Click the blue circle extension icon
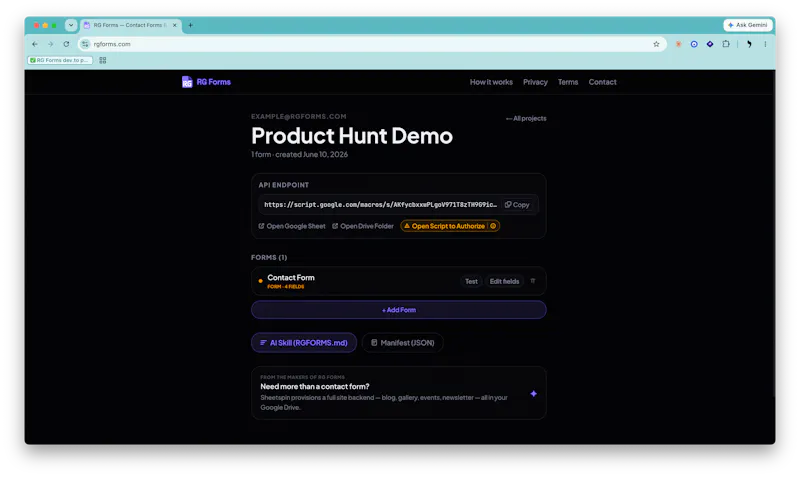Viewport: 800px width, 477px height. coord(694,44)
